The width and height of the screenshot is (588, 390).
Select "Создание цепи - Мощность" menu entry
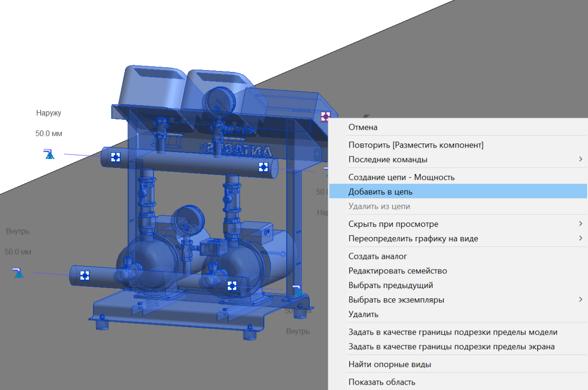(401, 177)
